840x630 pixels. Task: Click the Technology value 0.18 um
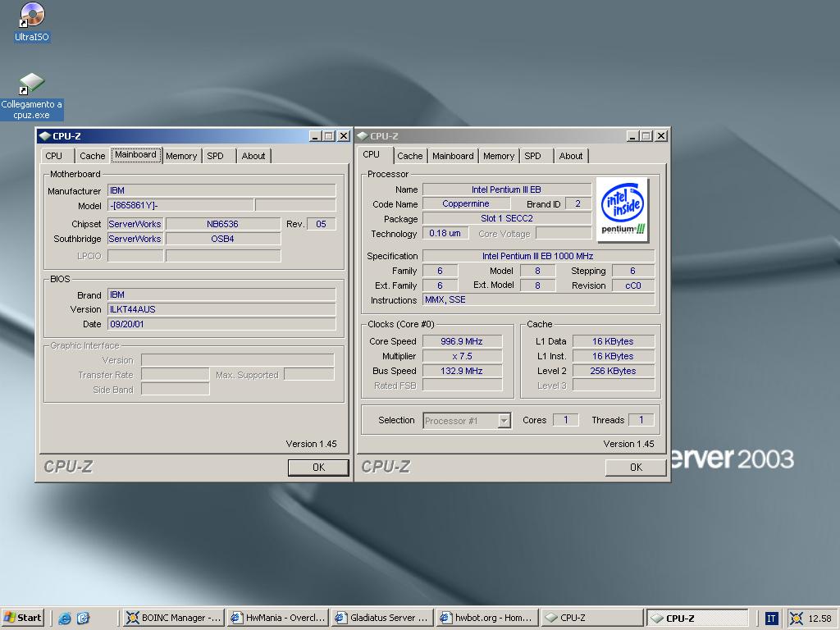445,233
